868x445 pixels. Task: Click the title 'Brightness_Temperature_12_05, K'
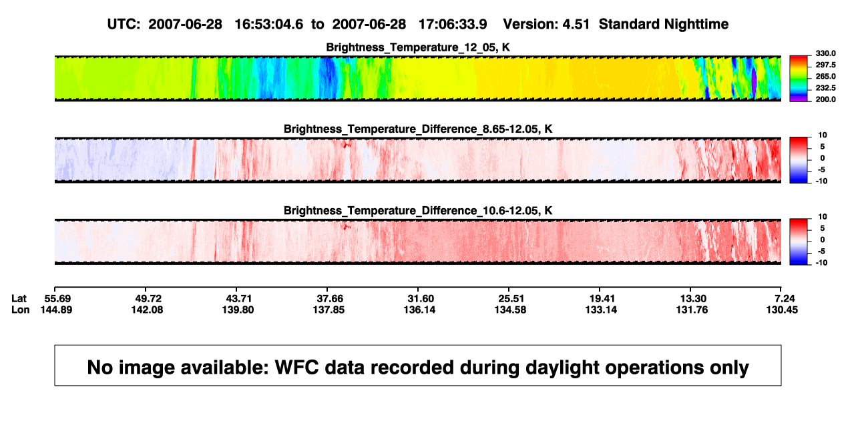pyautogui.click(x=418, y=47)
